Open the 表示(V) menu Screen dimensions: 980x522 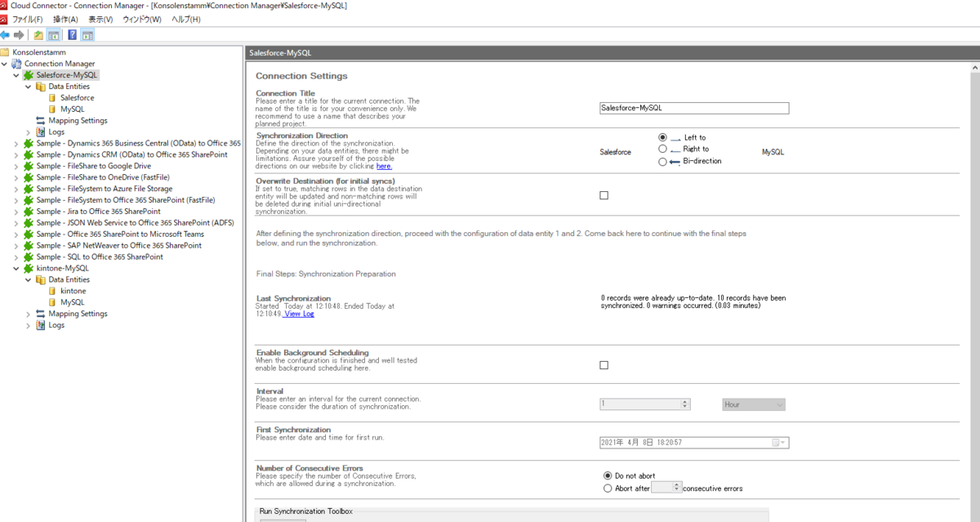(x=101, y=19)
